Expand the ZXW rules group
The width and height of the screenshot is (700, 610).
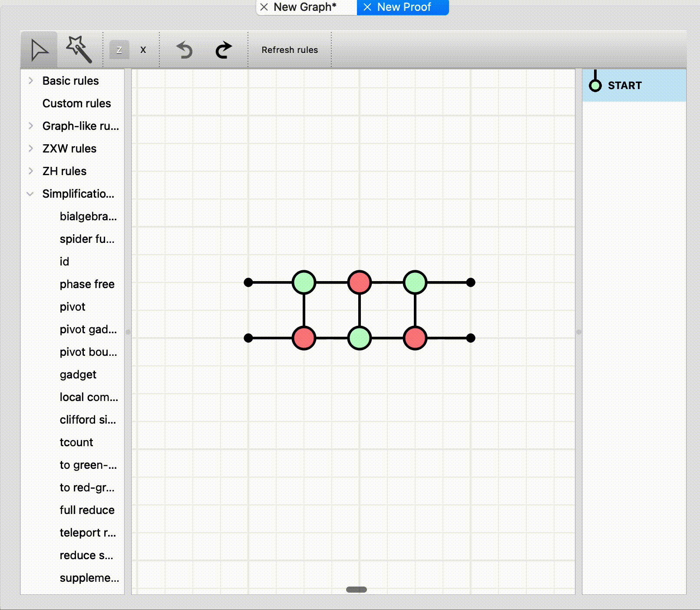coord(31,149)
